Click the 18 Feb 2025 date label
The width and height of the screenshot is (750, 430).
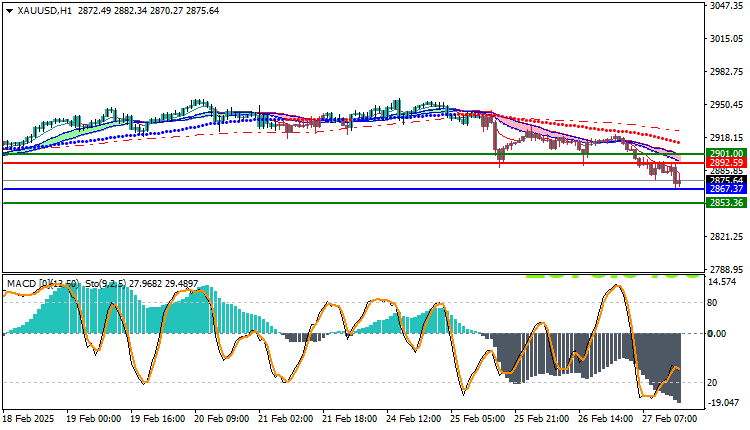point(28,419)
